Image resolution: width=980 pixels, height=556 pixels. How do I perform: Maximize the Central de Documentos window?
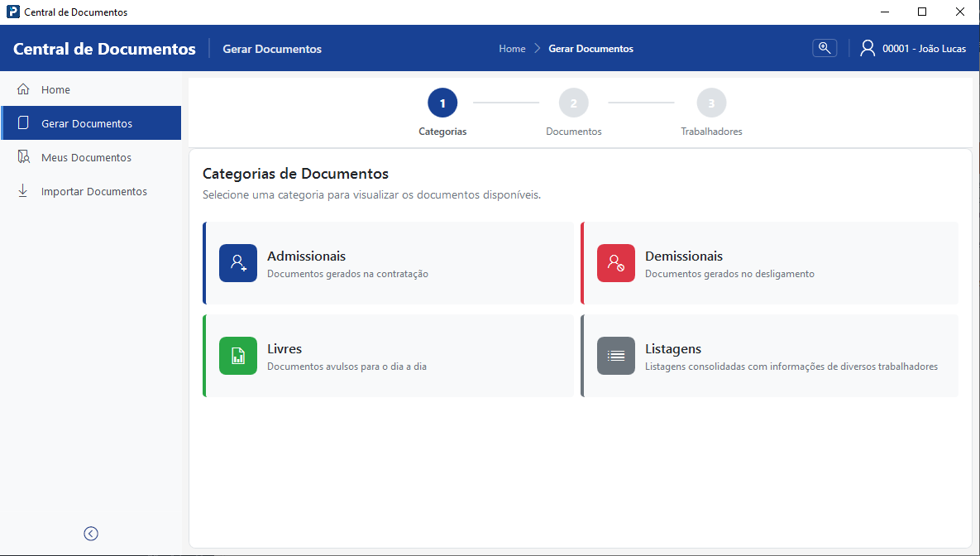pos(922,12)
